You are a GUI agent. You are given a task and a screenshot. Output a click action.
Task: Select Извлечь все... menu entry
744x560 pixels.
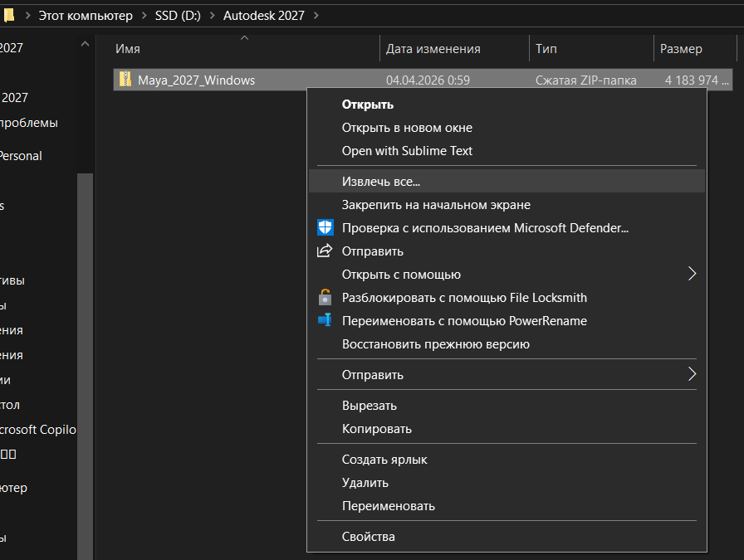[x=507, y=181]
